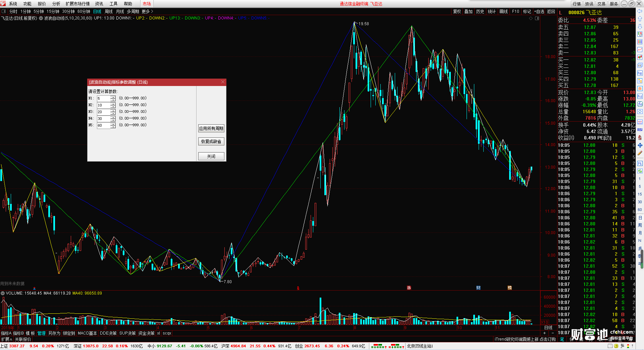Click the green refresh icon in sidebar
The height and width of the screenshot is (350, 644).
click(640, 171)
